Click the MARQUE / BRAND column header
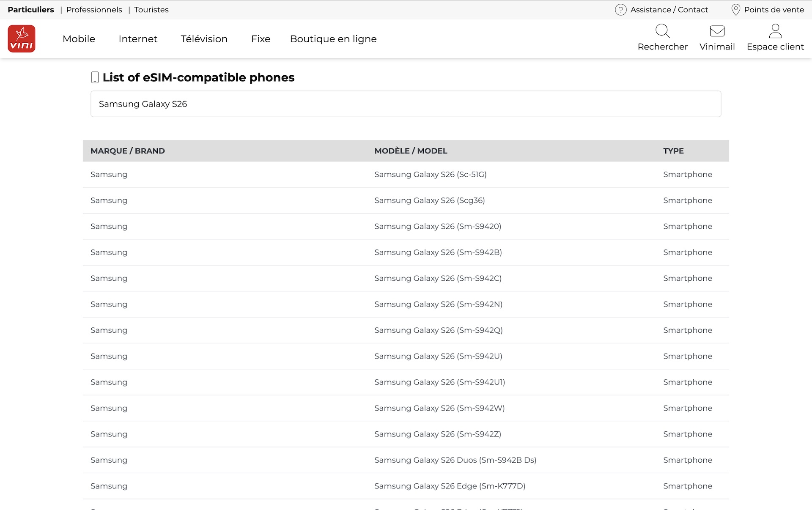 pyautogui.click(x=128, y=151)
